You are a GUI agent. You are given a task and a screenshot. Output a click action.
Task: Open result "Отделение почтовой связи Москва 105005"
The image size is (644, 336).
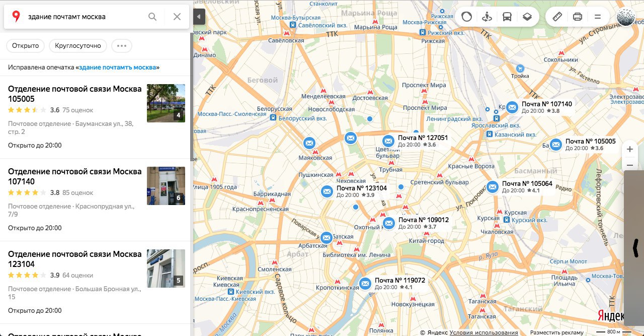[x=75, y=94]
